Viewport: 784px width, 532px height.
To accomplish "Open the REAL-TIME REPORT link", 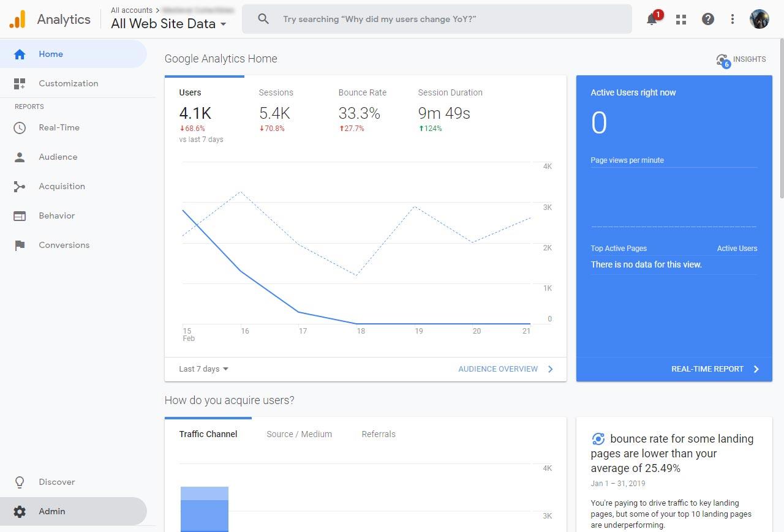I will point(707,369).
